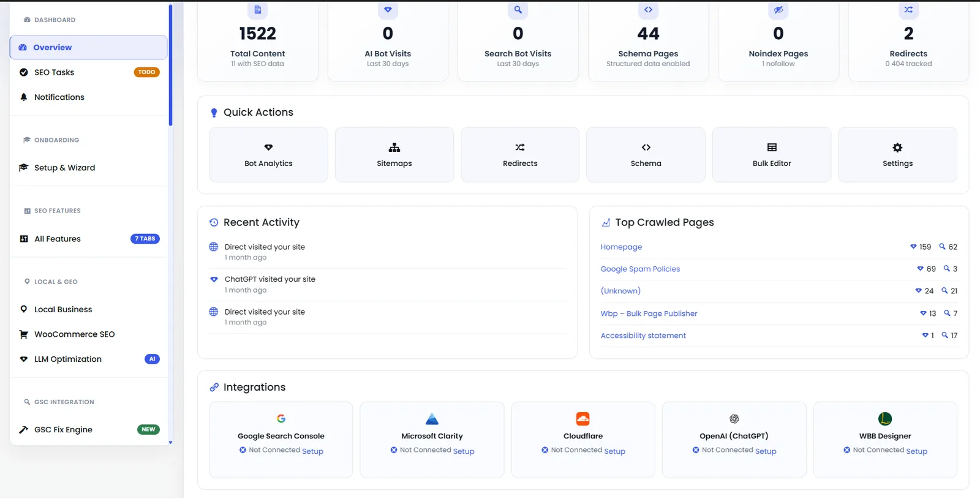The height and width of the screenshot is (499, 980).
Task: Click the OpenAI (ChatGPT) logo
Action: (x=734, y=419)
